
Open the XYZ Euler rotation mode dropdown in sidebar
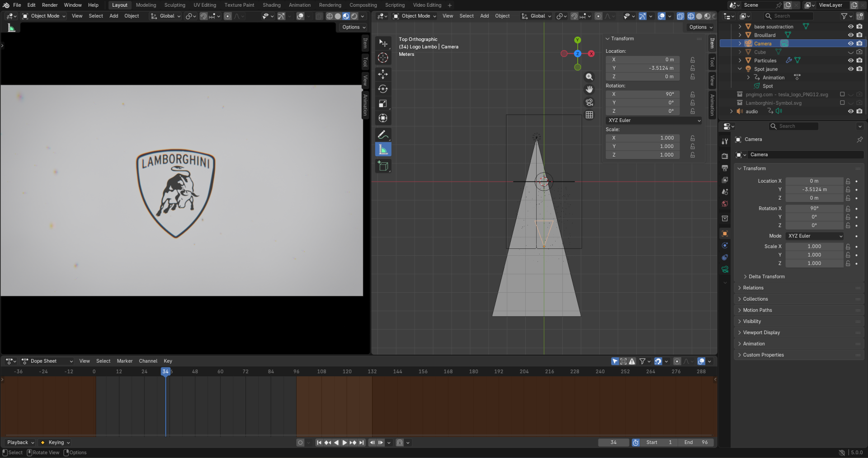[x=654, y=121]
